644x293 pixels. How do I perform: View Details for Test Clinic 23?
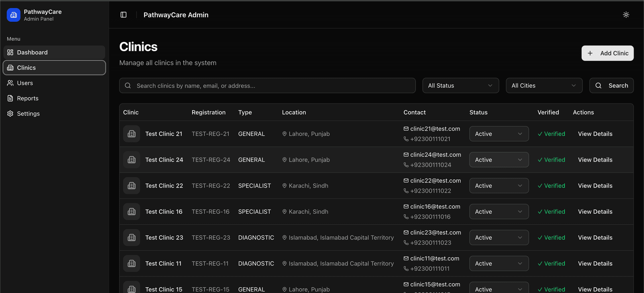pos(595,238)
